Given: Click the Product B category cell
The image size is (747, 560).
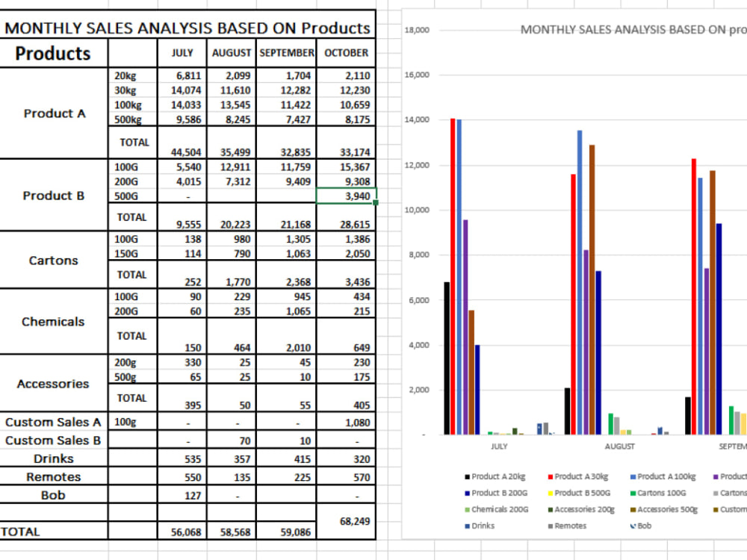Looking at the screenshot, I should pos(54,195).
